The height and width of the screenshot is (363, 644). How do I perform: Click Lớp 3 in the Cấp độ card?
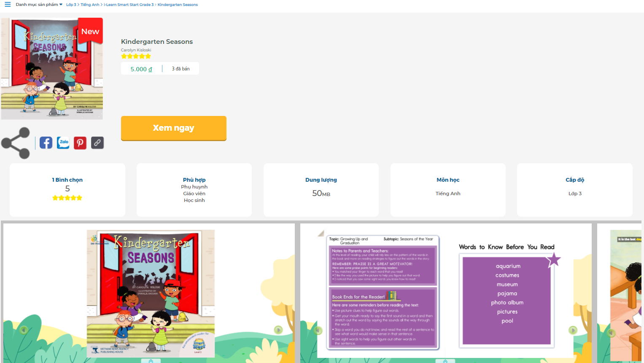pos(575,194)
